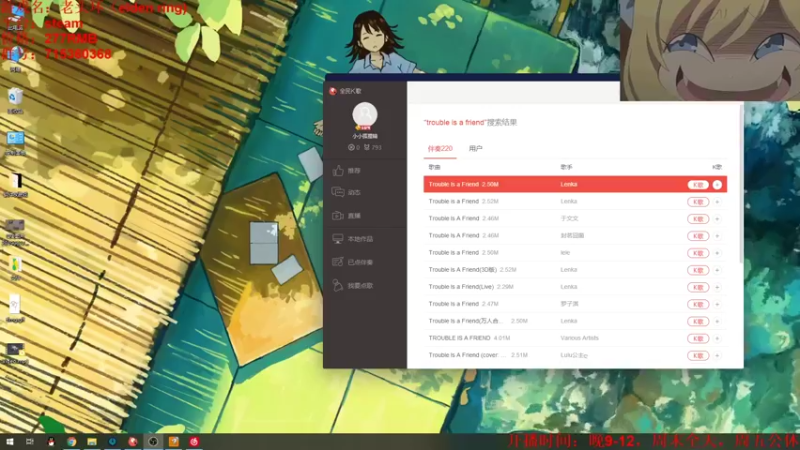The image size is (800, 450).
Task: Click the 歌曲 column header
Action: [x=434, y=167]
